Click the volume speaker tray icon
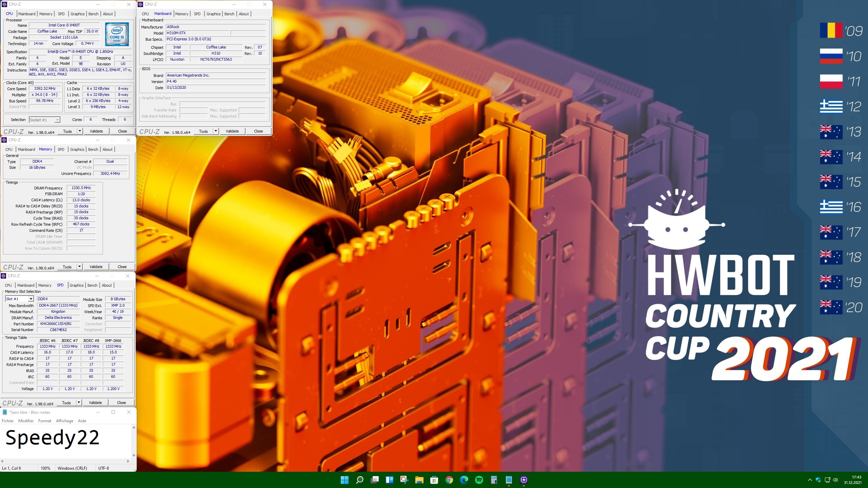This screenshot has height=488, width=868. [835, 480]
